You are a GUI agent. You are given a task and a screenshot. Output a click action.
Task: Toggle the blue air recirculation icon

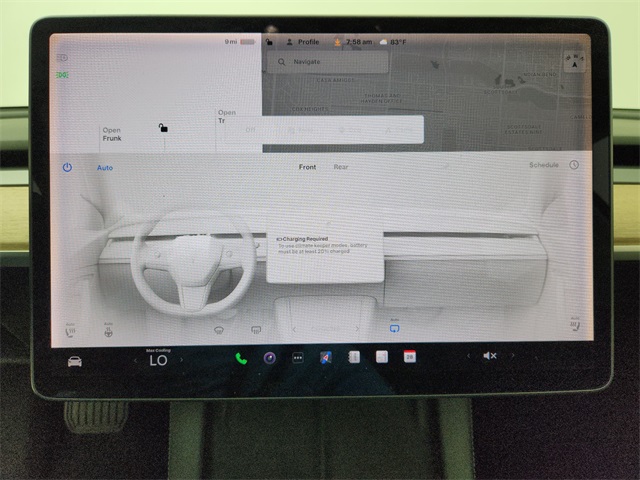click(394, 327)
